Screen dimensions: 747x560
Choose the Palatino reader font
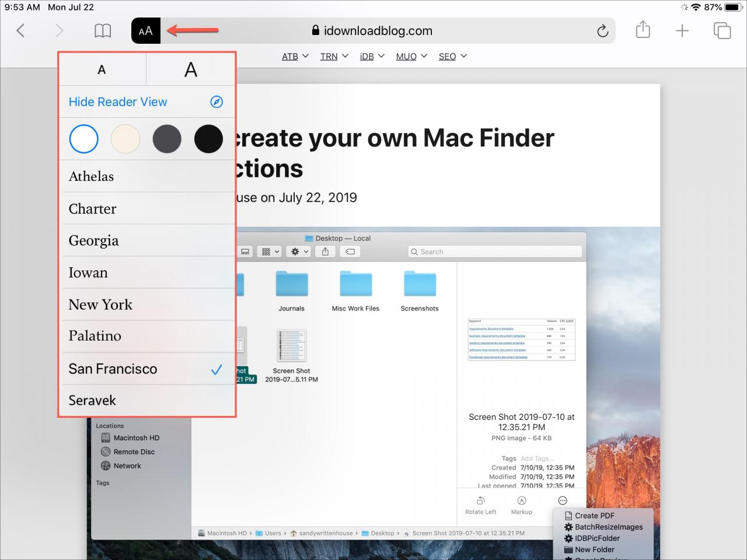coord(148,336)
